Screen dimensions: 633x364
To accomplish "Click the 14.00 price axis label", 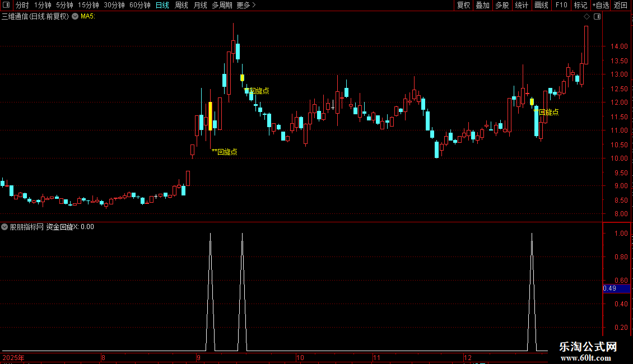I will click(x=619, y=46).
